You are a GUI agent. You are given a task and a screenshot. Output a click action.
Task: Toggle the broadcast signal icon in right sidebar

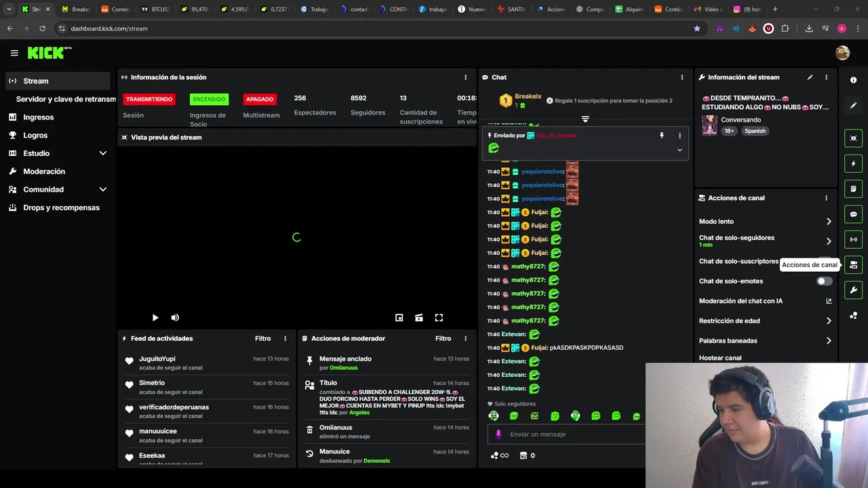pyautogui.click(x=853, y=239)
